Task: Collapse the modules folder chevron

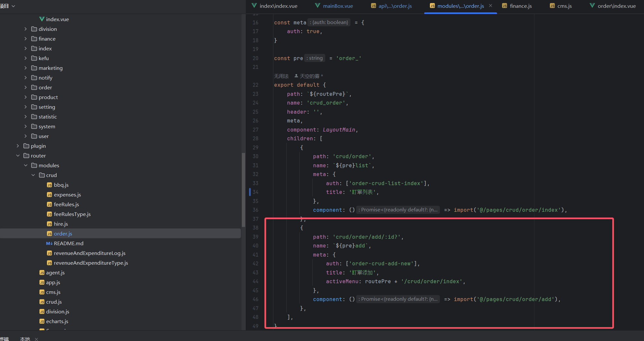Action: click(x=26, y=165)
